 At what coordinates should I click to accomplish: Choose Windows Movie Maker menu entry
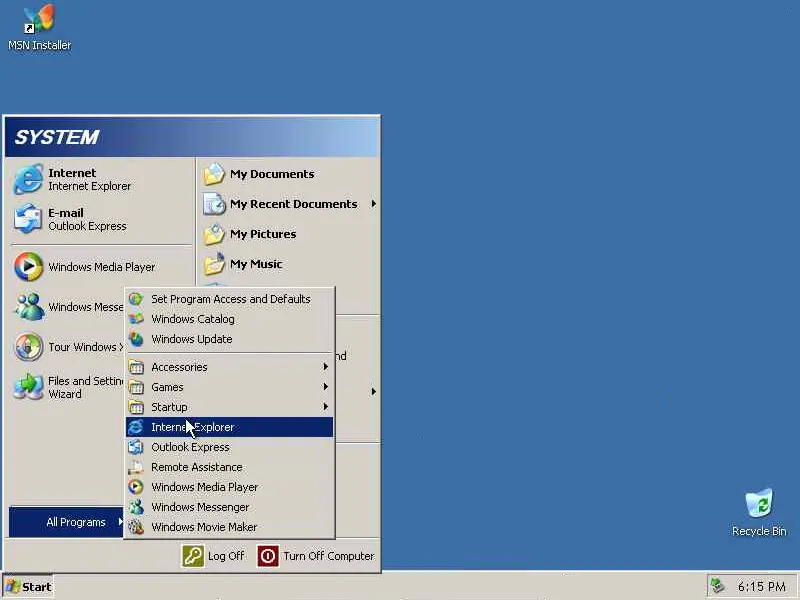point(230,527)
